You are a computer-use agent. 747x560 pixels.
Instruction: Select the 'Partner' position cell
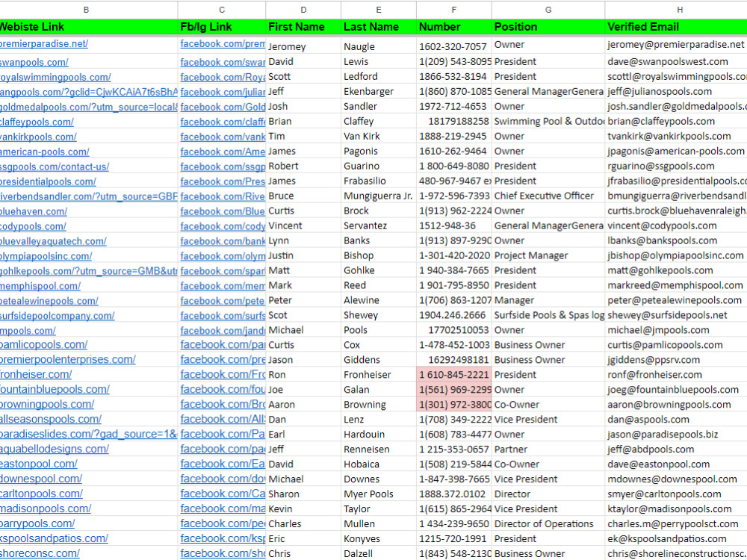pyautogui.click(x=548, y=449)
